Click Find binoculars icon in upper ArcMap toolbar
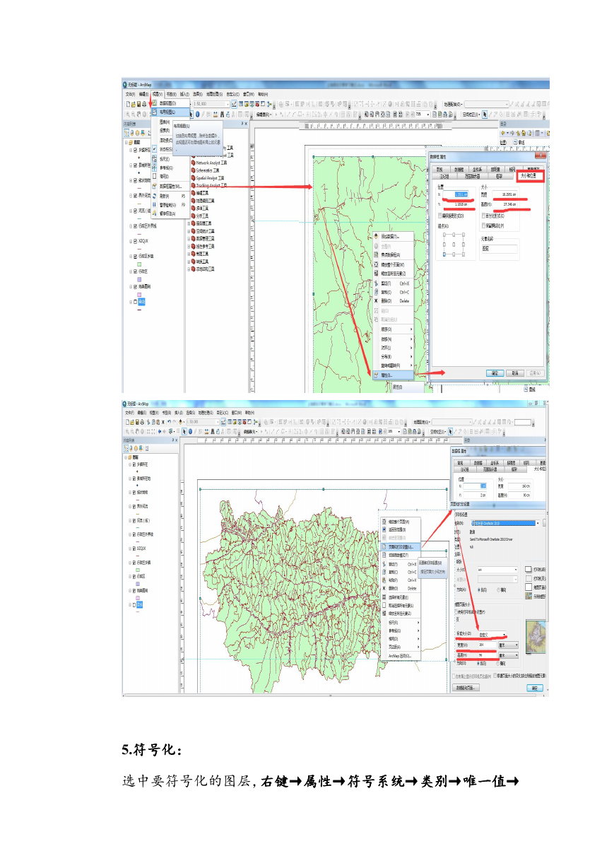Image resolution: width=614 pixels, height=868 pixels. [x=222, y=115]
